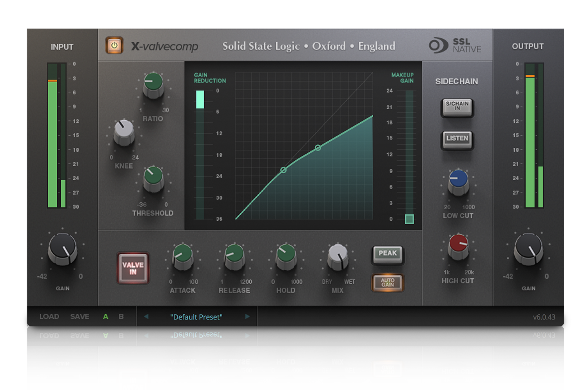Advance to next preset with right arrow
This screenshot has width=588, height=392.
(x=247, y=317)
